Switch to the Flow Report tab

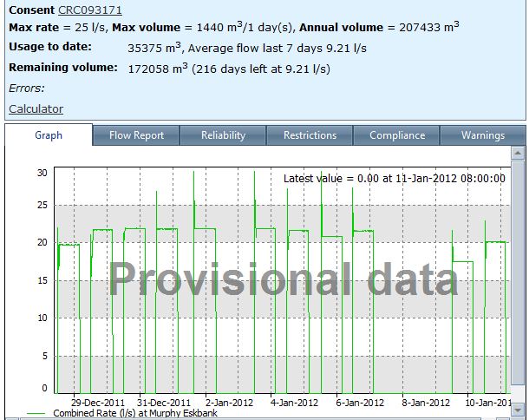pyautogui.click(x=136, y=135)
